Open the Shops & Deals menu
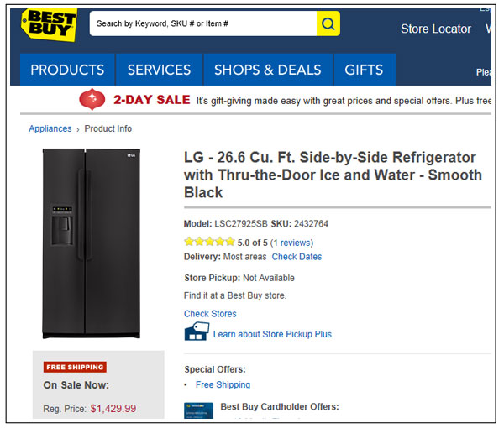This screenshot has height=428, width=504. pyautogui.click(x=267, y=70)
